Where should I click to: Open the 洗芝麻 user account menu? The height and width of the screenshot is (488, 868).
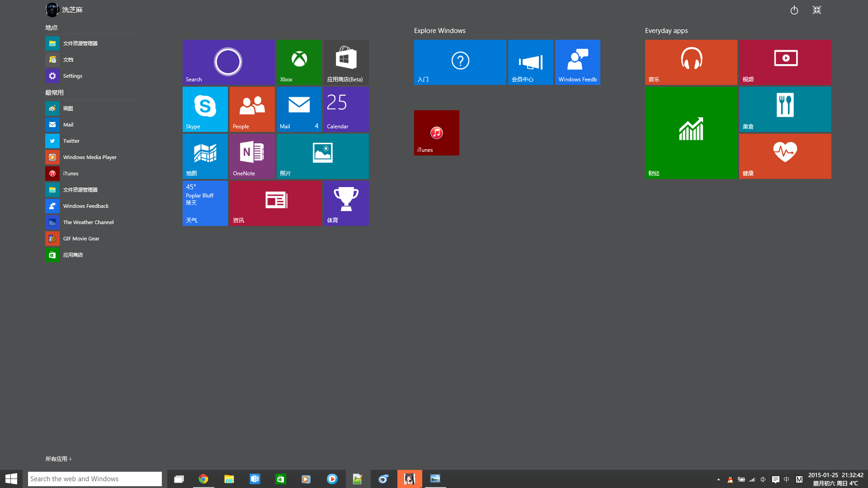pos(64,9)
